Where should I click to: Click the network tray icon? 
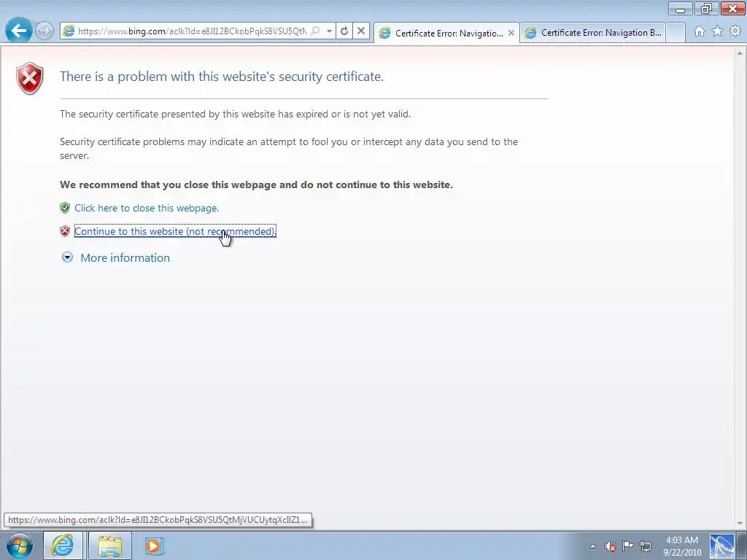(x=646, y=546)
